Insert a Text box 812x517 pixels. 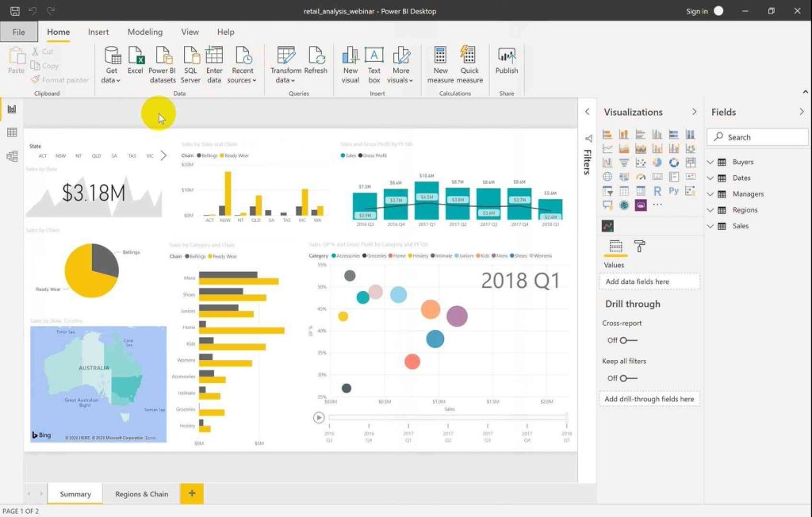[374, 65]
